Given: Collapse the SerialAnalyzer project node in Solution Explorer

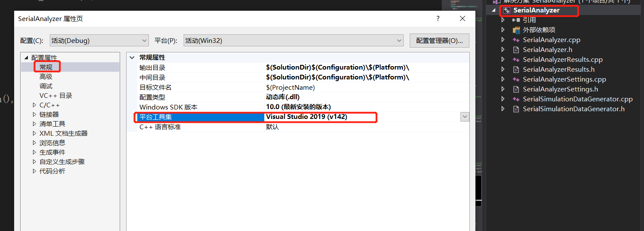Looking at the screenshot, I should [494, 10].
